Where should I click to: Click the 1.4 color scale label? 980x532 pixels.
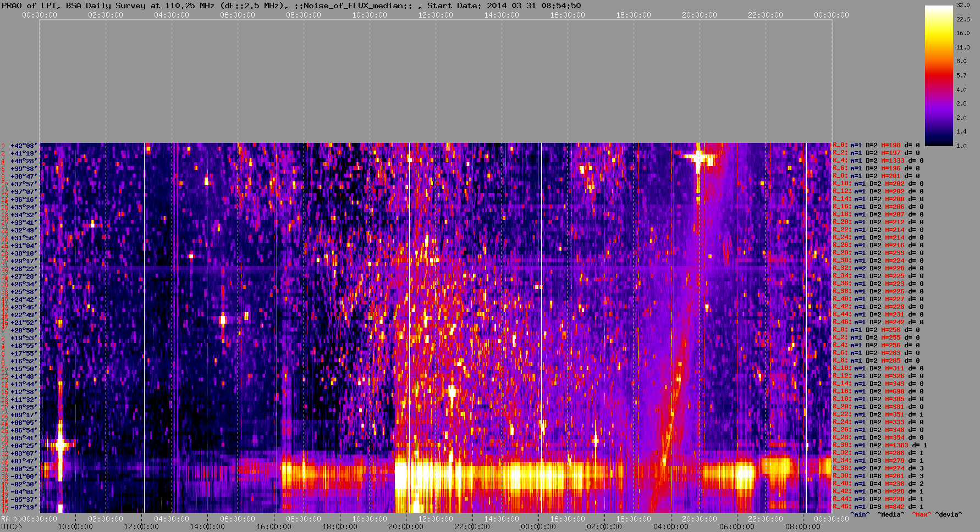click(x=961, y=131)
